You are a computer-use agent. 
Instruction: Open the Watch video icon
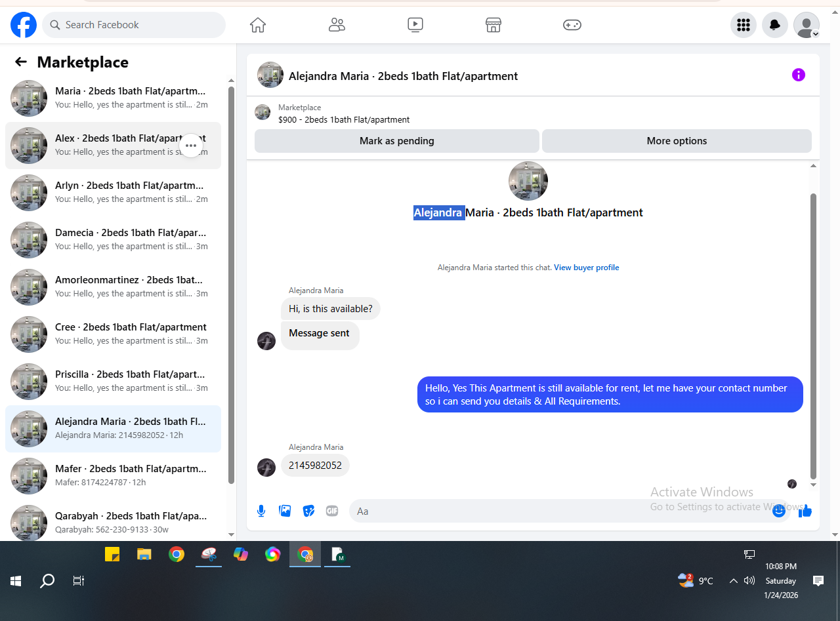[415, 25]
